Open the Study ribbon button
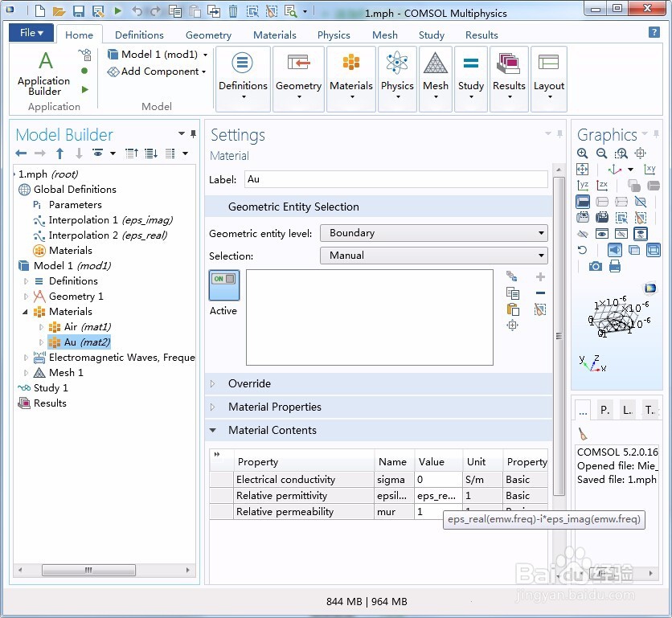Viewport: 672px width, 618px height. pos(470,79)
